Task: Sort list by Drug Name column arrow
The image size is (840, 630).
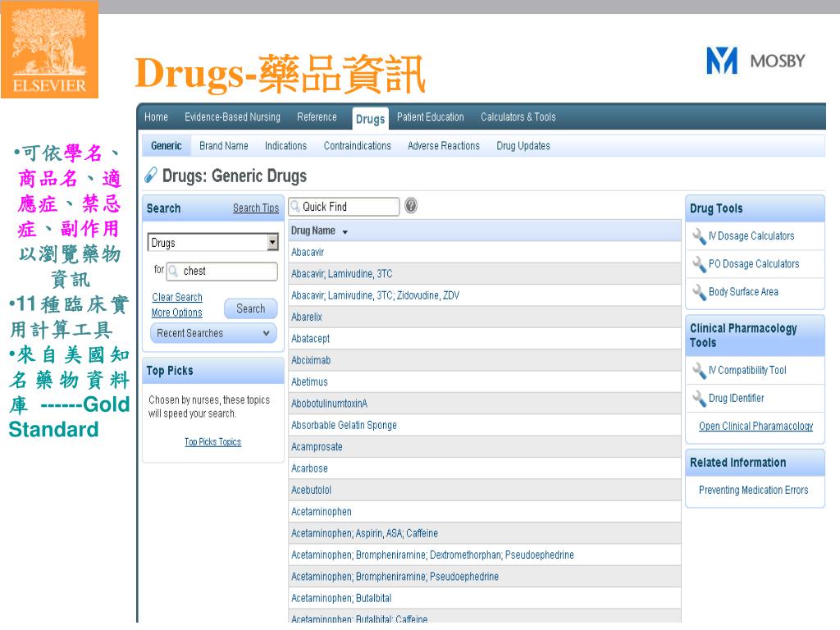Action: (345, 232)
